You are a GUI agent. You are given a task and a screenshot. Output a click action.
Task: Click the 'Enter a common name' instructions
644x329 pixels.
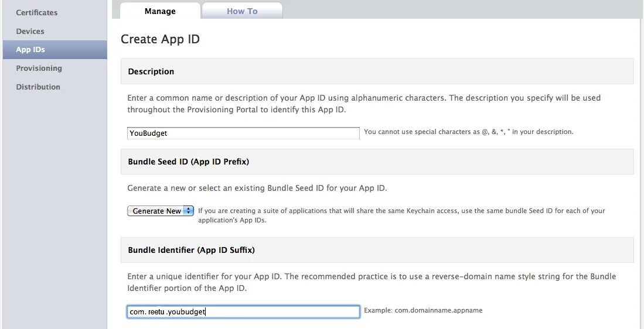coord(364,104)
